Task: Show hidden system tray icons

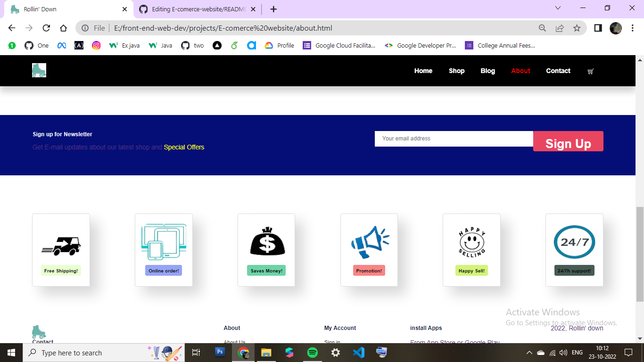Action: click(x=529, y=353)
